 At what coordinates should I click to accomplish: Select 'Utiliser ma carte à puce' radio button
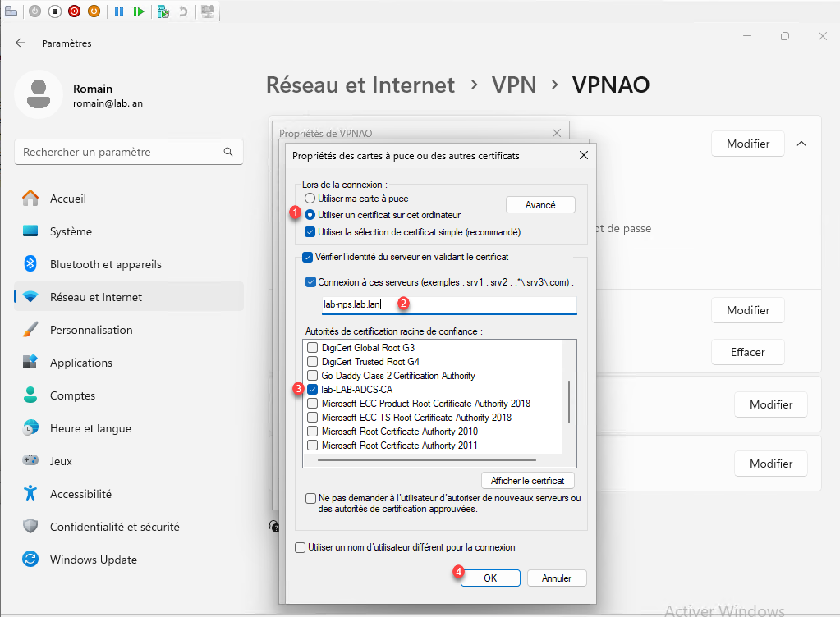[x=310, y=199]
